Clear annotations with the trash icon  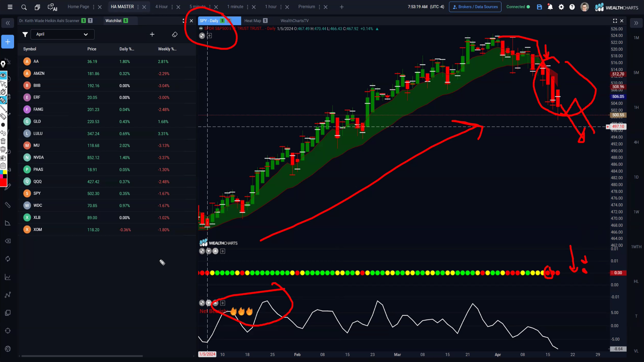pyautogui.click(x=3, y=141)
